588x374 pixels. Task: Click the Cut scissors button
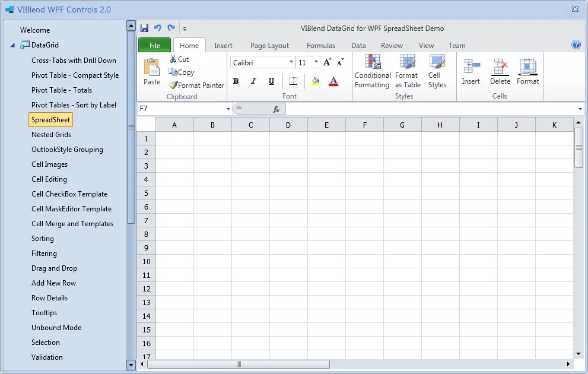(x=179, y=59)
